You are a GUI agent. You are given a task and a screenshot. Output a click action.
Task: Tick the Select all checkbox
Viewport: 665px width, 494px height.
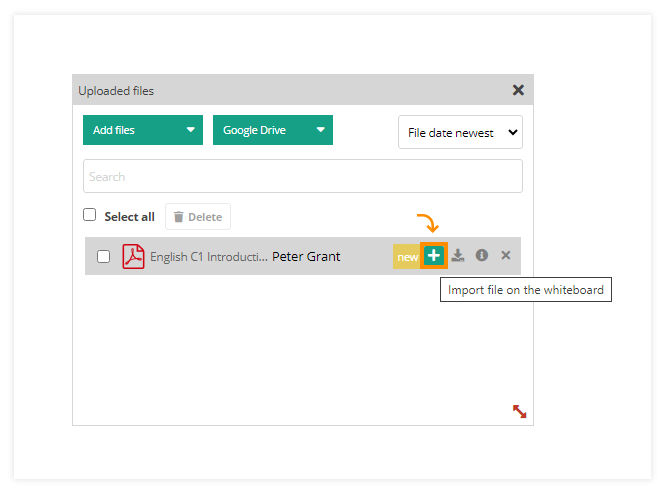[90, 215]
